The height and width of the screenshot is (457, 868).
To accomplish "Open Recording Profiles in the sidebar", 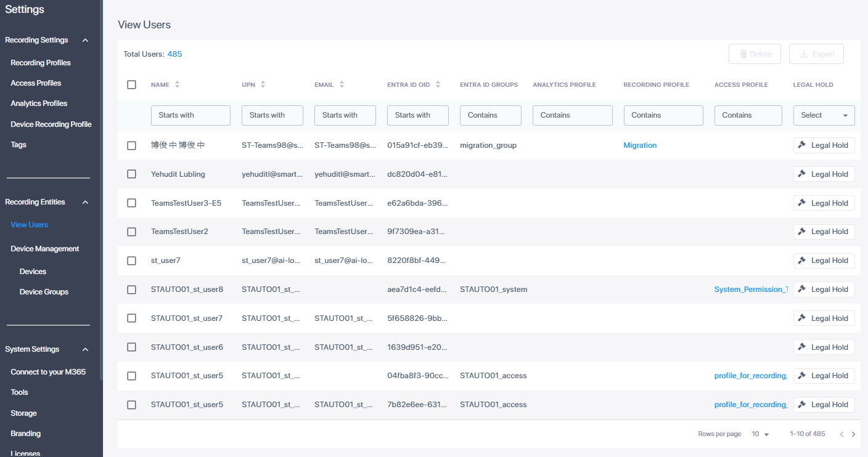I will click(41, 63).
